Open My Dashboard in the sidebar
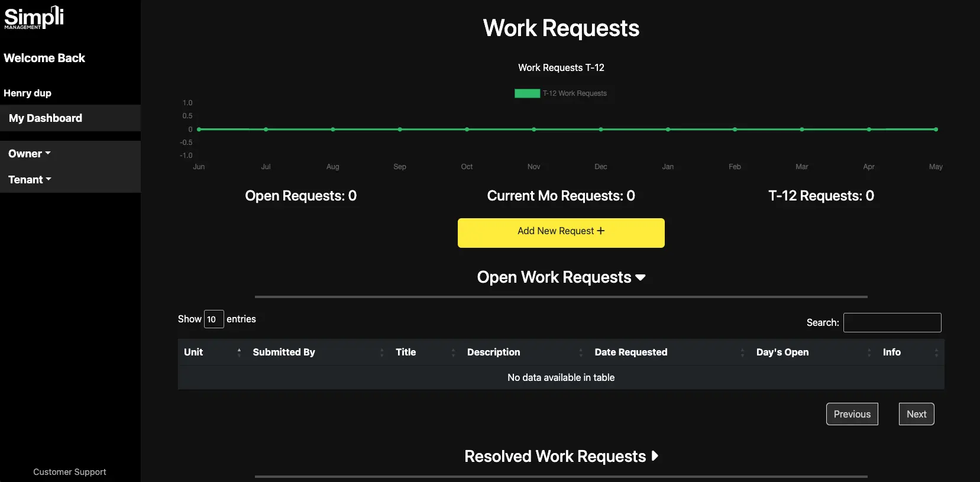This screenshot has width=980, height=482. coord(70,118)
